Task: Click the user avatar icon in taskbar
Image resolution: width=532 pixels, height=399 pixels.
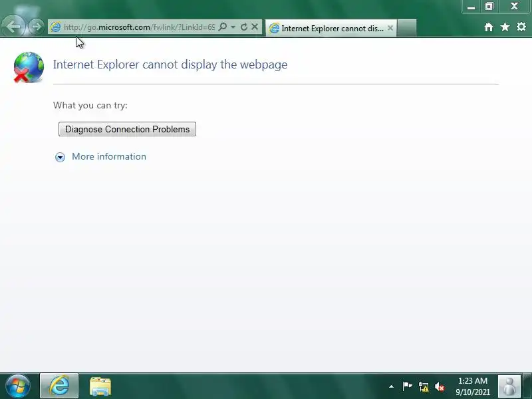Action: tap(509, 386)
